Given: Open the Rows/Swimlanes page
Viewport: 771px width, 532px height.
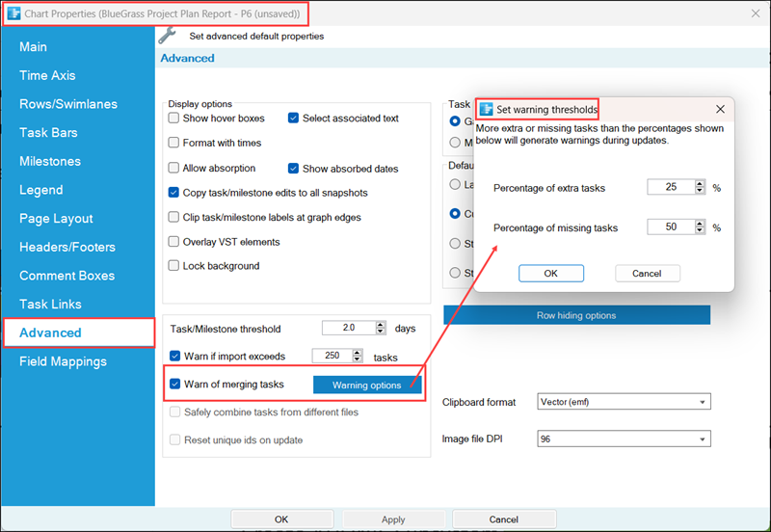Looking at the screenshot, I should point(68,104).
